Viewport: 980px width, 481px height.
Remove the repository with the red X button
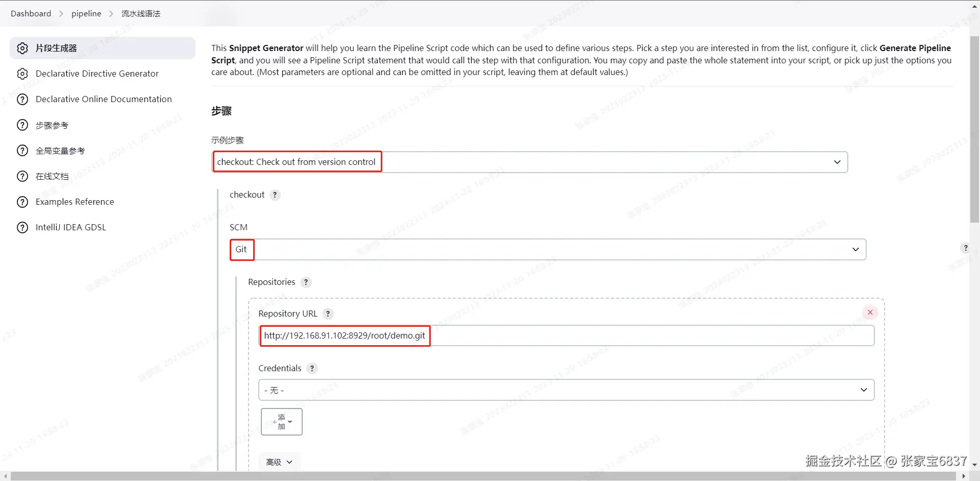coord(870,312)
